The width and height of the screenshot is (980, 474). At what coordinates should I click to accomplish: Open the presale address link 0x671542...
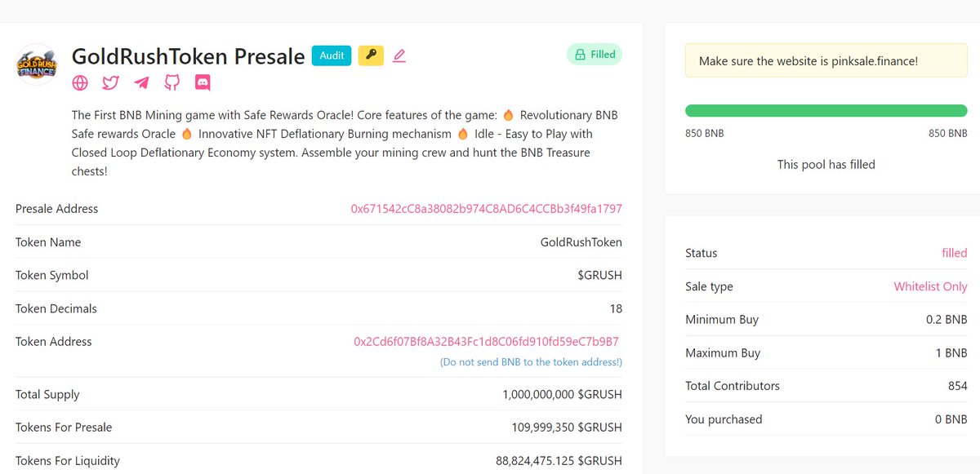[487, 209]
